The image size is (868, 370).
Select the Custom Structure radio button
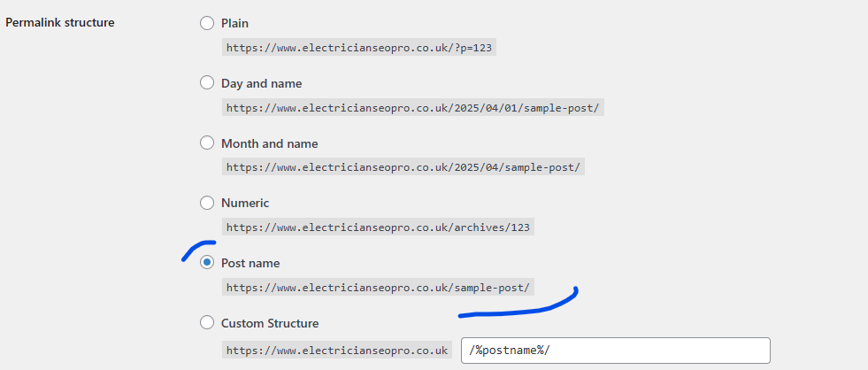(x=206, y=322)
